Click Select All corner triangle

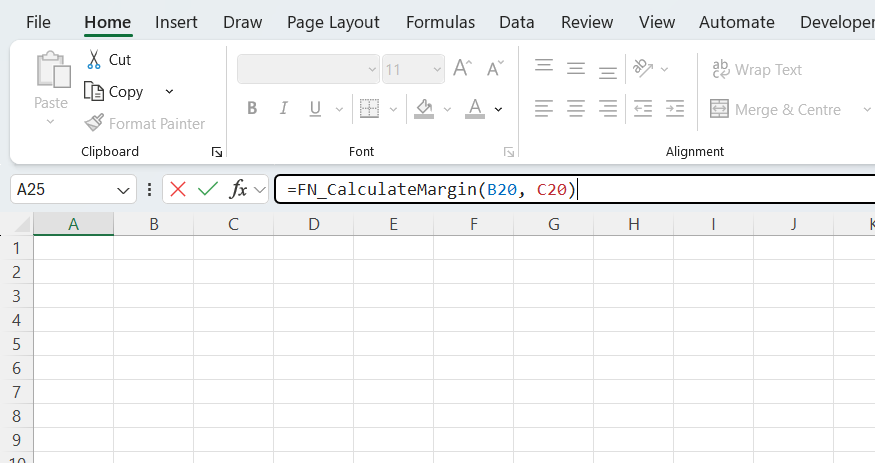coord(22,224)
